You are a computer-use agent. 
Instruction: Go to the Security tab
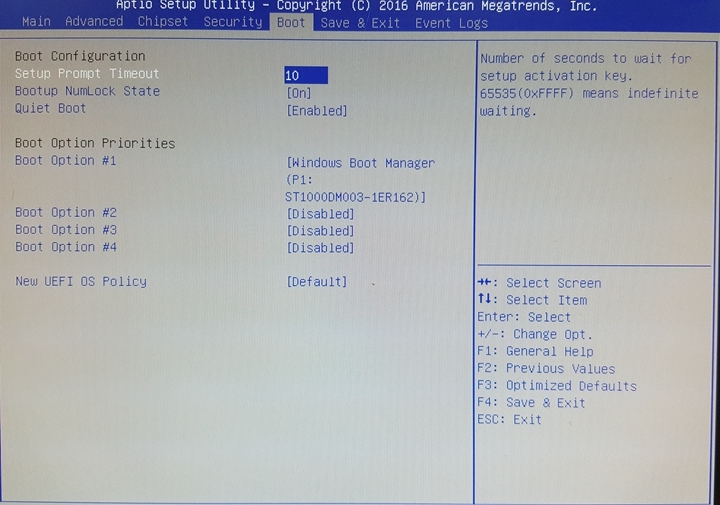pyautogui.click(x=233, y=22)
